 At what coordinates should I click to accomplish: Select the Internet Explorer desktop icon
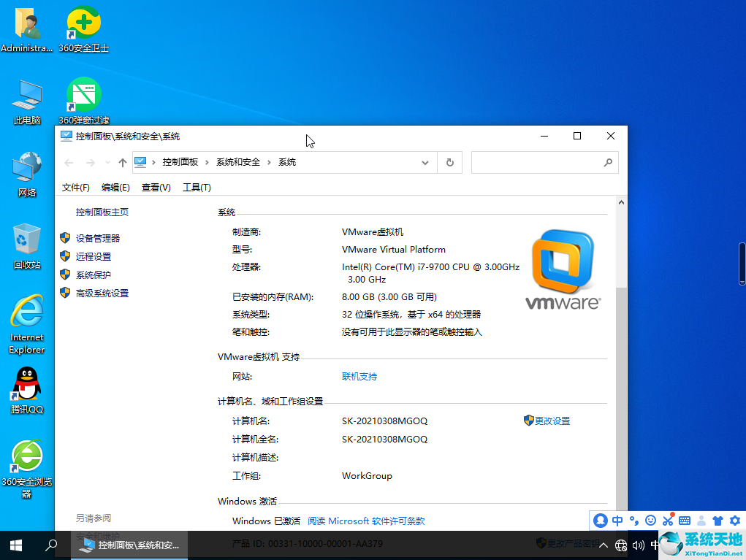(26, 324)
